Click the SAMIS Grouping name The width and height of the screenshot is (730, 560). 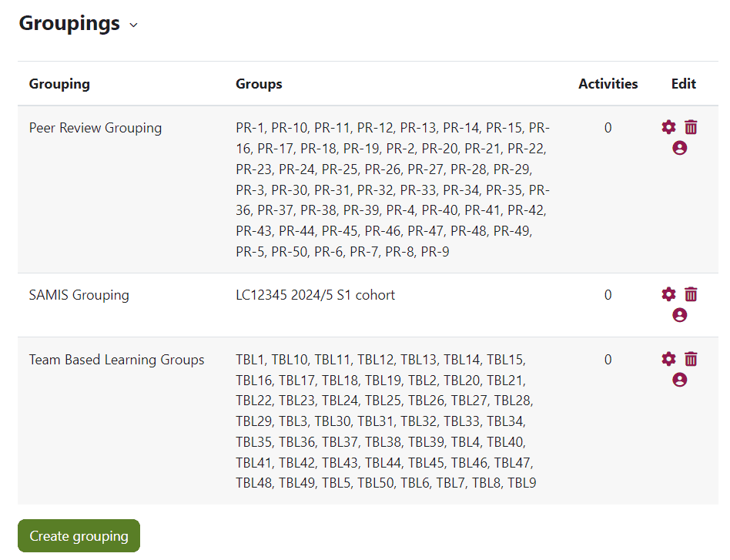coord(79,295)
